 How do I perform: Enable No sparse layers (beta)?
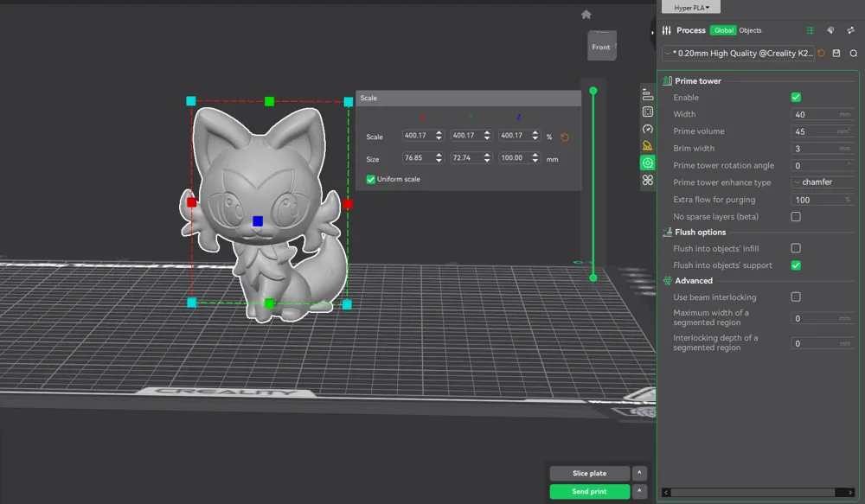point(796,217)
